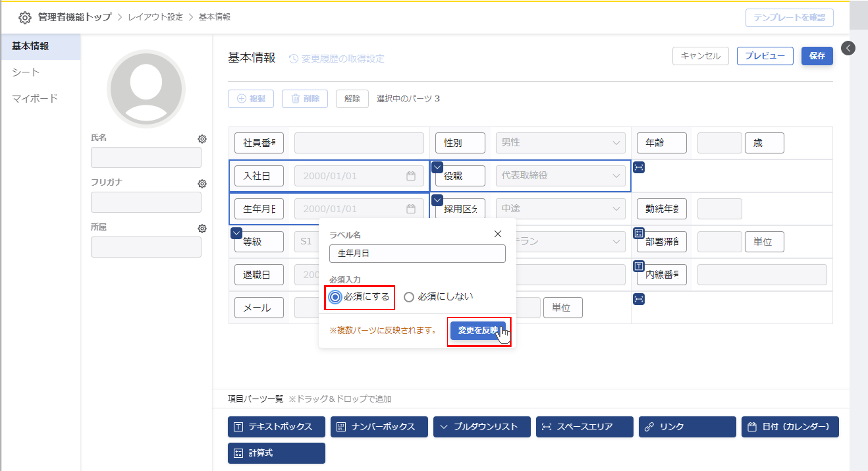The image size is (868, 471).
Task: Click the 変更を反映 button
Action: pyautogui.click(x=477, y=330)
